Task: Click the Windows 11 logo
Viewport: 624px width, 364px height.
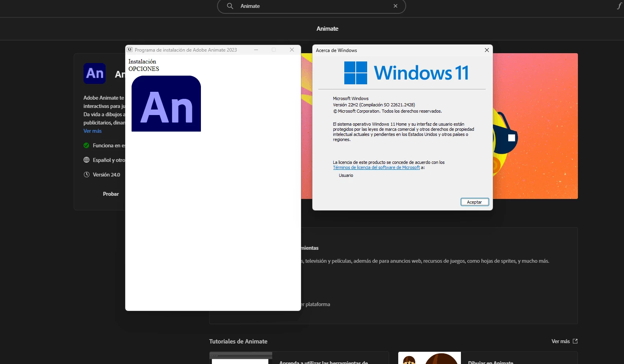Action: click(x=406, y=73)
